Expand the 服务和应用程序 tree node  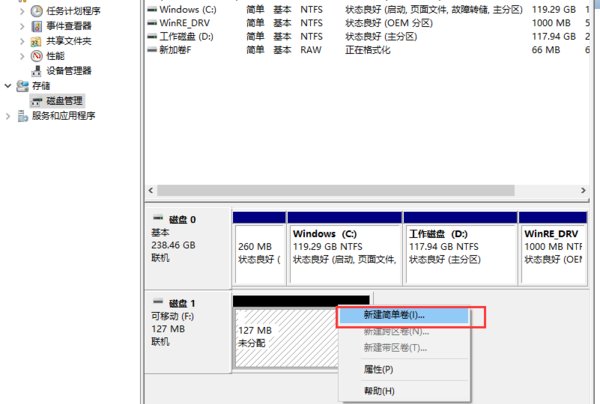click(8, 116)
